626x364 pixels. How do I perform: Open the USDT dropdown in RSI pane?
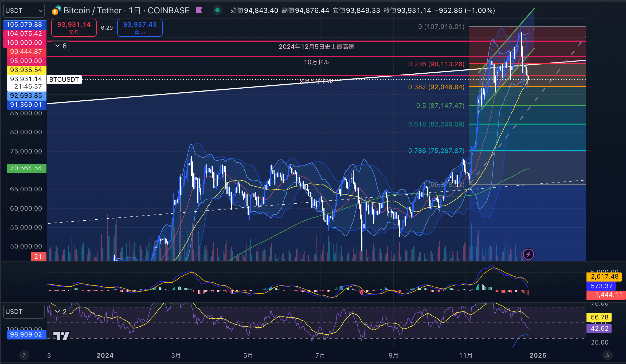pos(24,312)
